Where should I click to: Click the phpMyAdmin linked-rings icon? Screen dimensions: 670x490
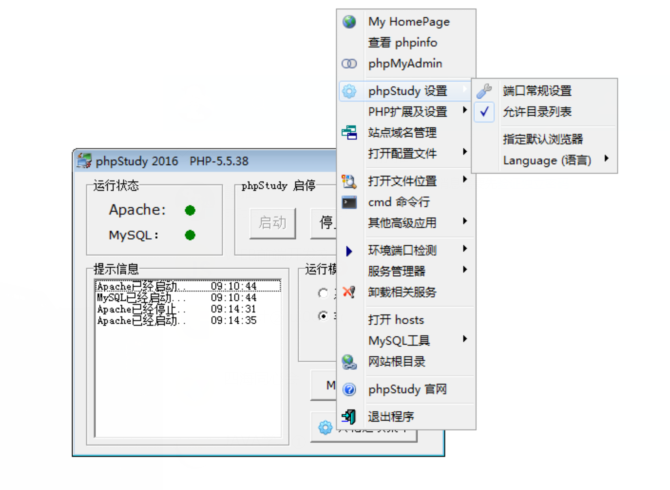(x=349, y=64)
